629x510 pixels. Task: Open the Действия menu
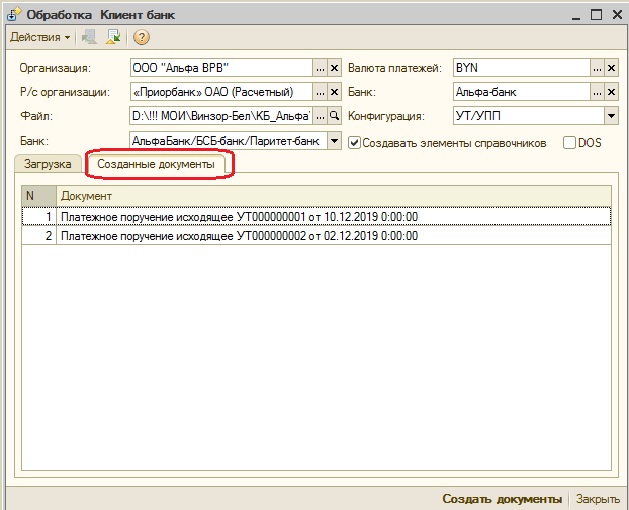tap(40, 37)
